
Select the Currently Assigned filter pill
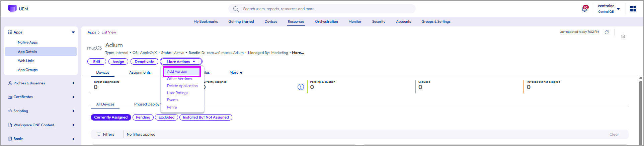[x=111, y=117]
